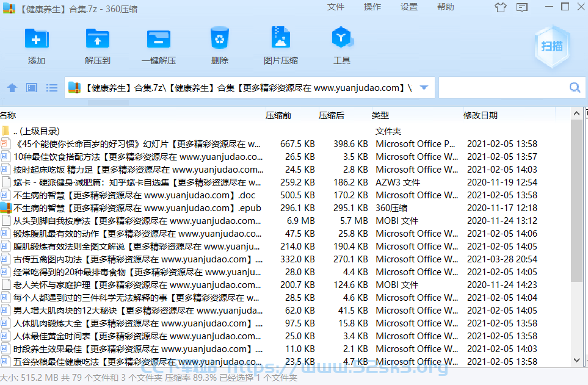
Task: Click the search magnifier icon
Action: pyautogui.click(x=575, y=88)
